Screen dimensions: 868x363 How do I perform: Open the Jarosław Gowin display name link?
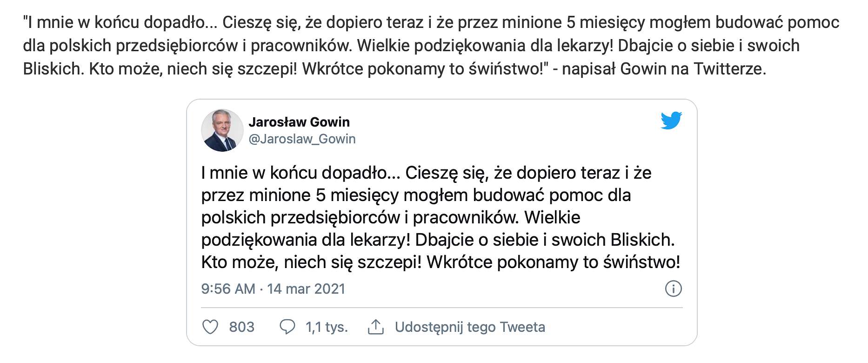[299, 122]
